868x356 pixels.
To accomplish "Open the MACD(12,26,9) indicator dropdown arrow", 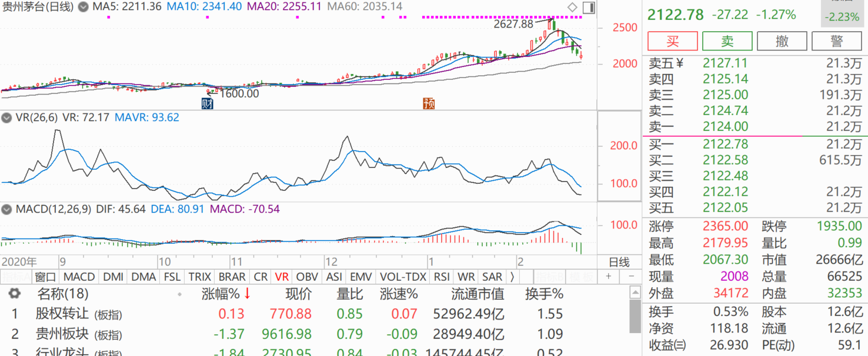I will point(7,209).
